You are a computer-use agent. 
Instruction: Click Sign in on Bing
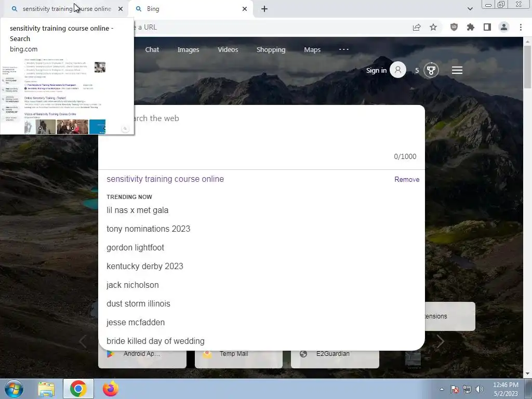click(376, 70)
